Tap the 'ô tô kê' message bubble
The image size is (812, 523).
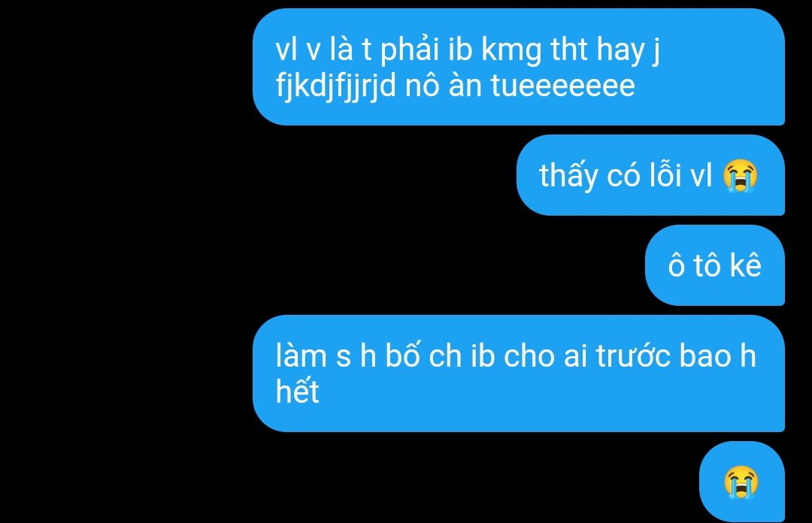tap(715, 265)
